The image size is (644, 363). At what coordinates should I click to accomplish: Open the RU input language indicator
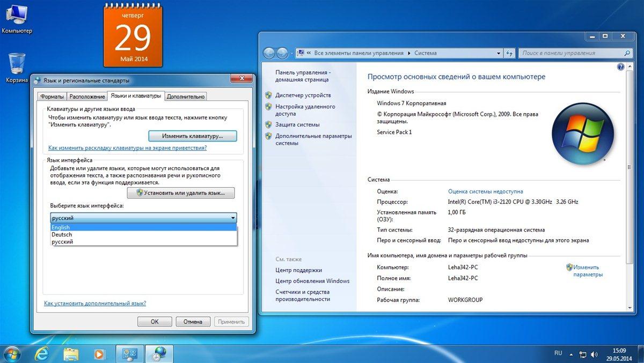pyautogui.click(x=558, y=353)
